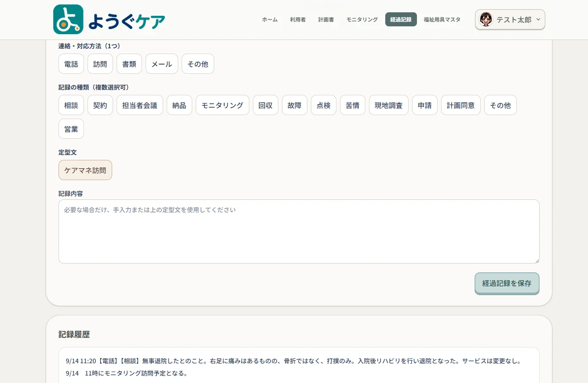The width and height of the screenshot is (588, 383).
Task: Toggle the モニタリング record type chip
Action: pyautogui.click(x=223, y=105)
